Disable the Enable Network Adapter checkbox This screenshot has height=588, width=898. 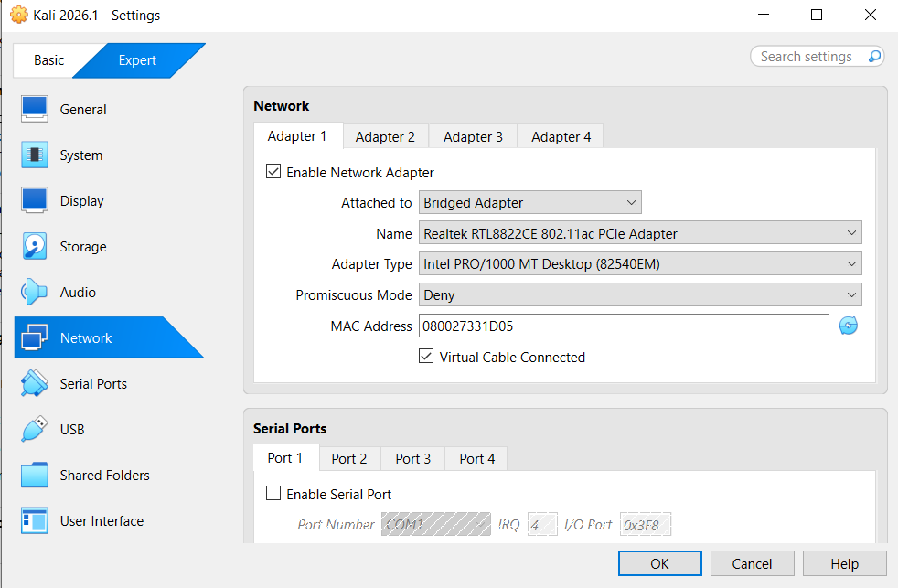(x=273, y=172)
